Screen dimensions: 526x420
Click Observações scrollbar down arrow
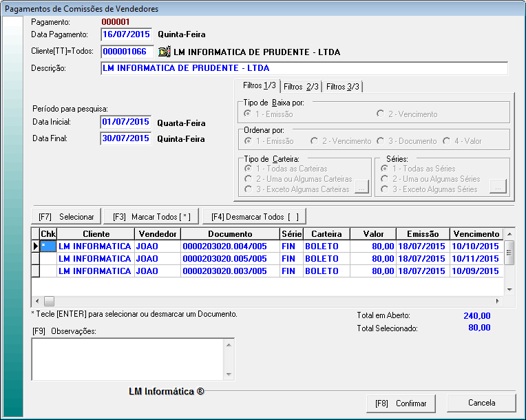point(229,375)
